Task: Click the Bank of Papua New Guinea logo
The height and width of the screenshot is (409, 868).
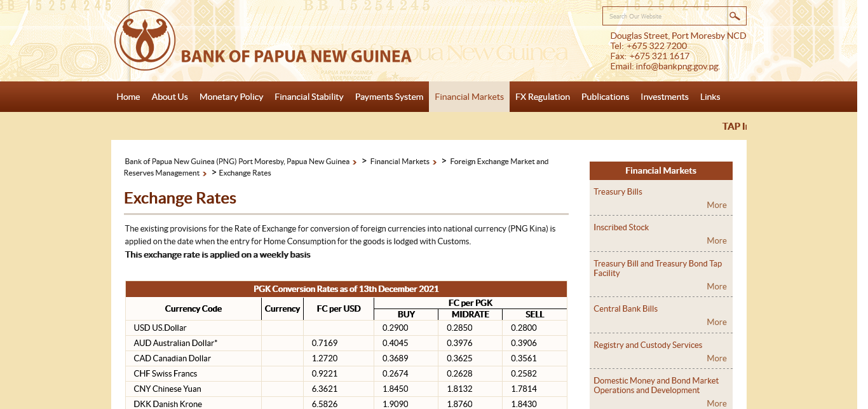Action: click(144, 40)
